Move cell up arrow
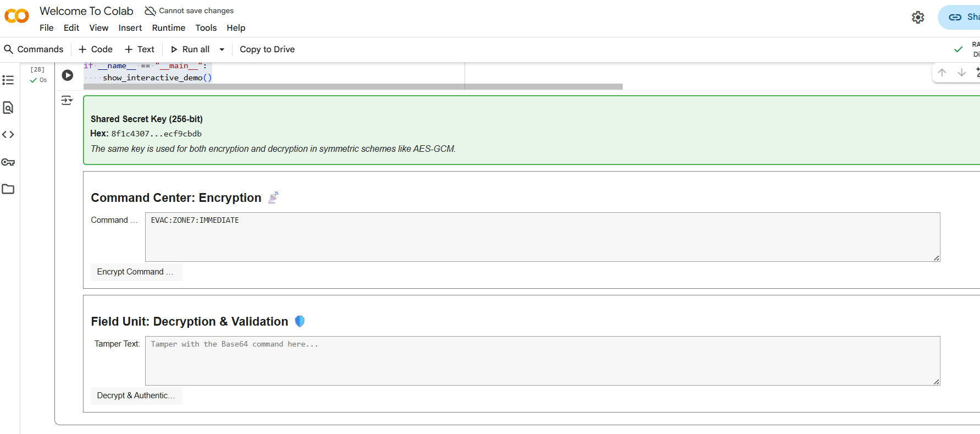This screenshot has height=434, width=980. [942, 73]
